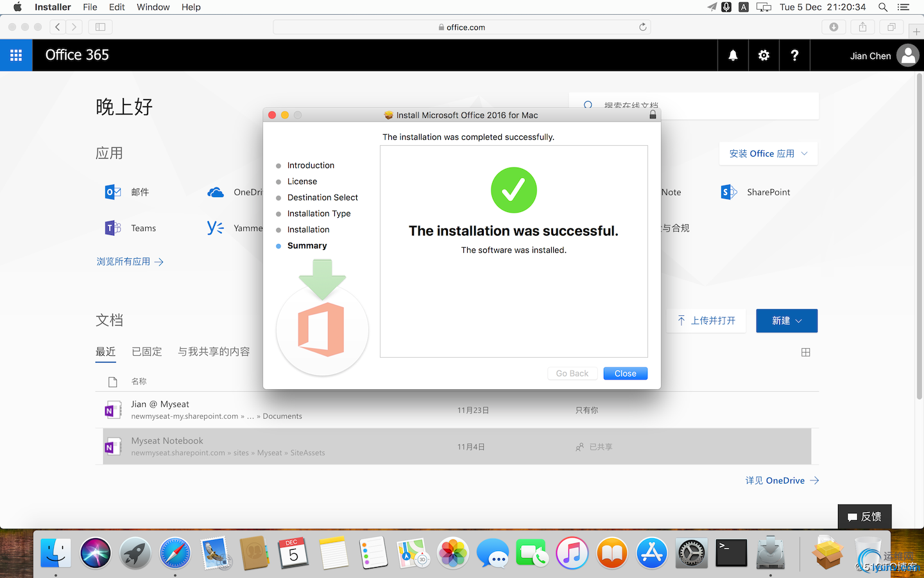The height and width of the screenshot is (578, 924).
Task: Select the Installation Type step label
Action: (x=319, y=214)
